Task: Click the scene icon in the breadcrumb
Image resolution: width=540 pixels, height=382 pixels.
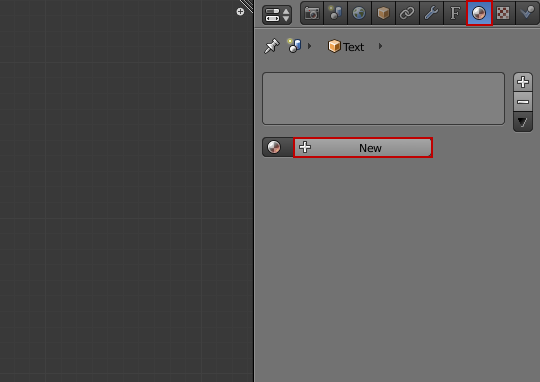Action: click(x=295, y=46)
